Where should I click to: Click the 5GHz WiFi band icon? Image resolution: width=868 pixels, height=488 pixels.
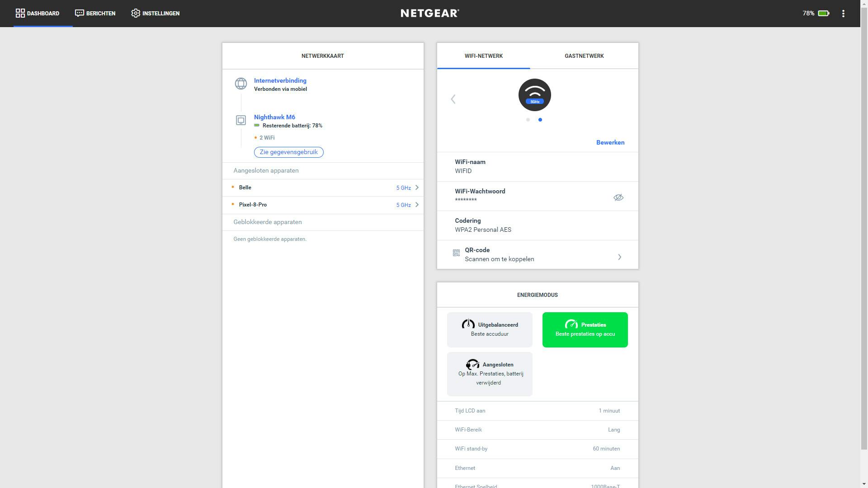pyautogui.click(x=534, y=95)
